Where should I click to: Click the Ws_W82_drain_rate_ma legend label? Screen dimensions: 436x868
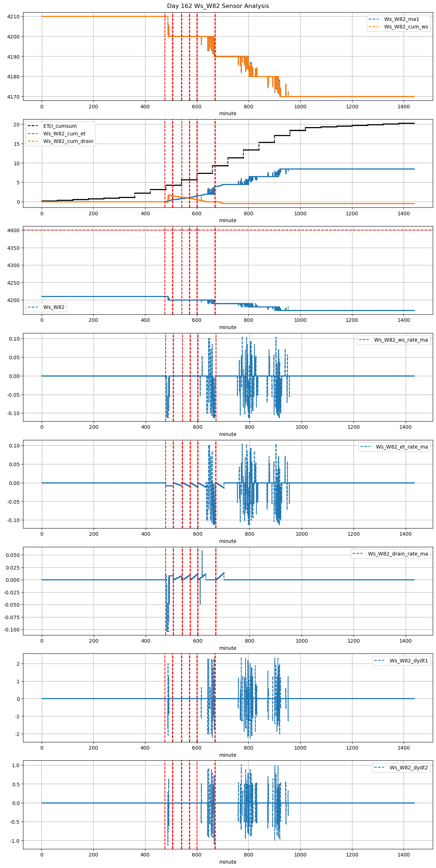point(398,554)
